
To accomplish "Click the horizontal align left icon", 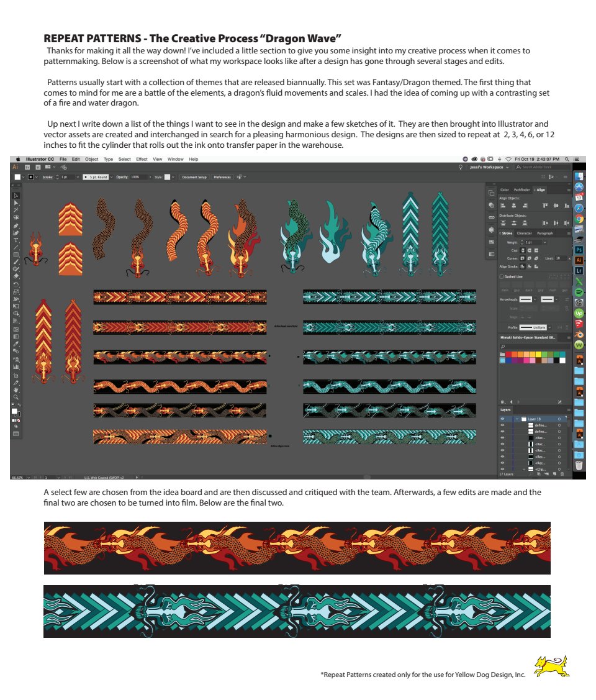I will click(x=503, y=205).
